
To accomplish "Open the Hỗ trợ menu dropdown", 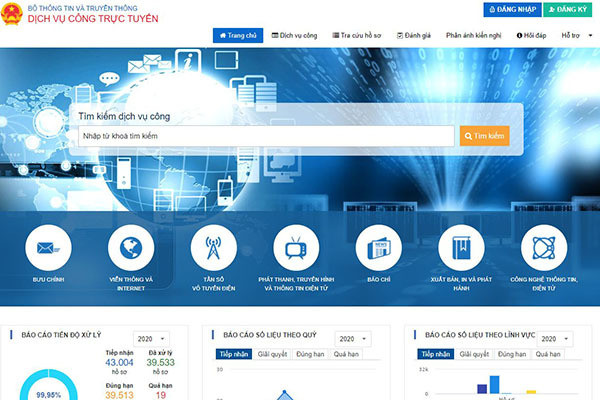I will pyautogui.click(x=574, y=35).
